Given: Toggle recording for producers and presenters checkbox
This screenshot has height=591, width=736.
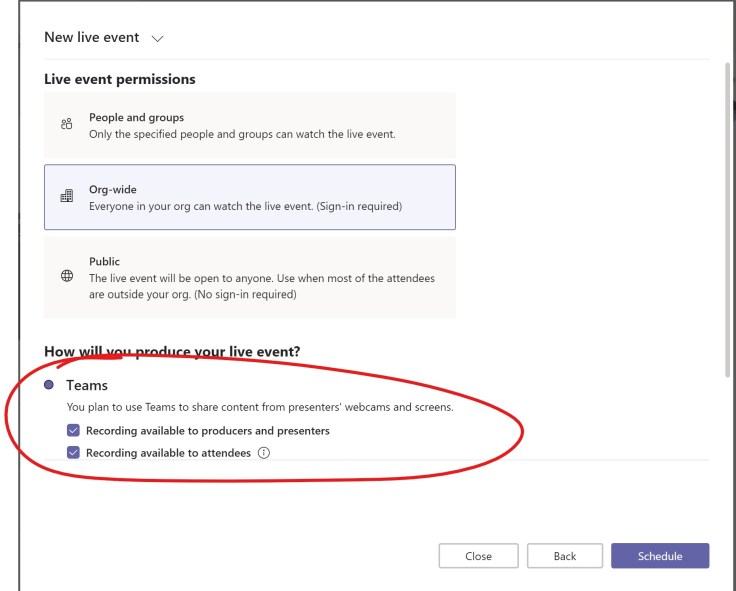Looking at the screenshot, I should [73, 431].
